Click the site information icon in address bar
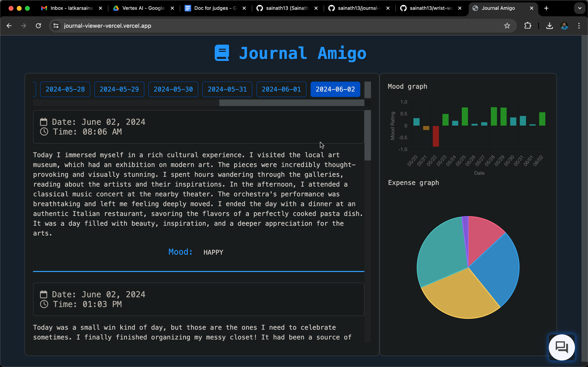 (x=56, y=26)
